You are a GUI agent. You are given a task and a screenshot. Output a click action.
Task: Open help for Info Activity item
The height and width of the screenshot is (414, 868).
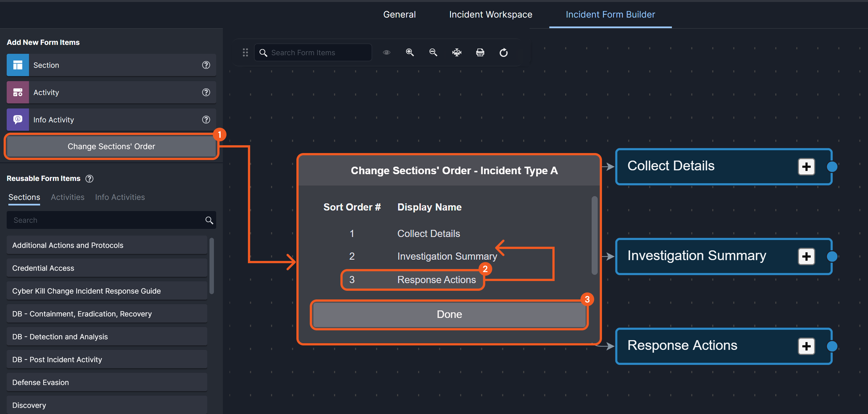(206, 120)
